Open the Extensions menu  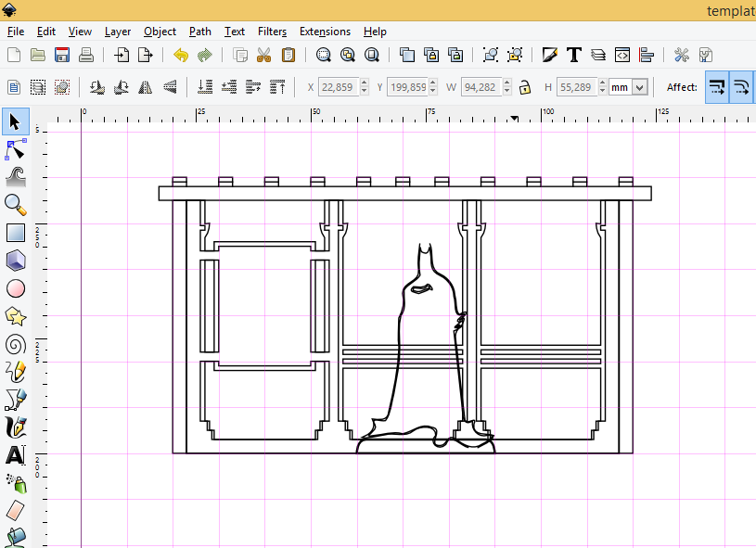325,32
